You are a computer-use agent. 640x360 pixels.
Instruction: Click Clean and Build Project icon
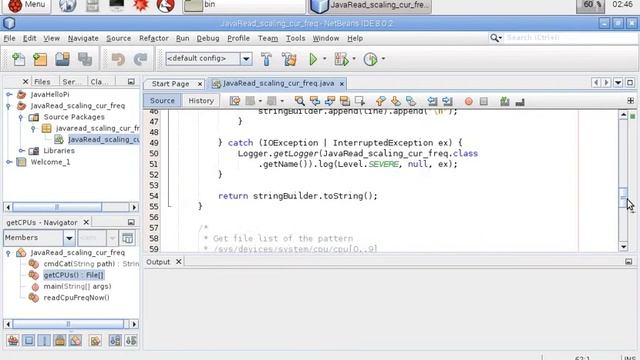289,60
